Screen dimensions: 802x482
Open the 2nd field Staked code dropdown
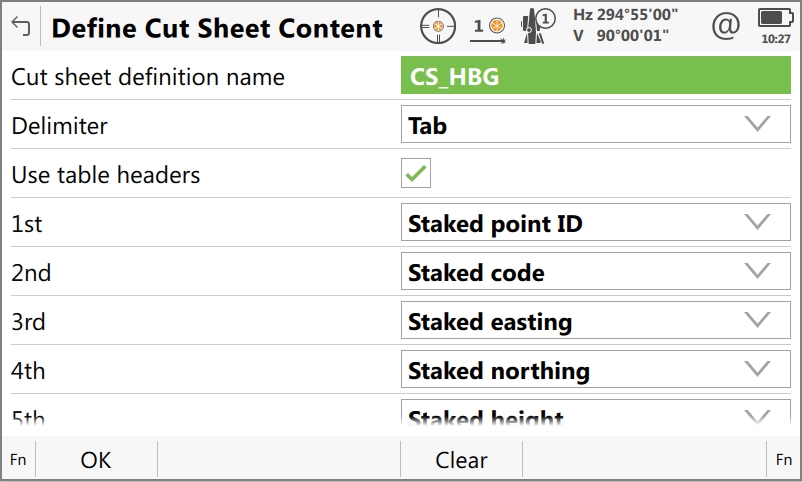coord(595,272)
